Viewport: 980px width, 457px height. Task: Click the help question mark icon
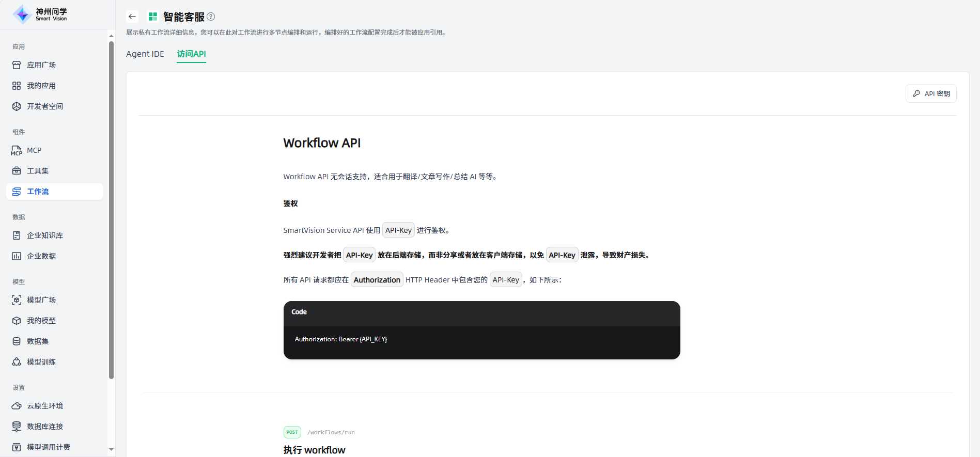pyautogui.click(x=211, y=17)
